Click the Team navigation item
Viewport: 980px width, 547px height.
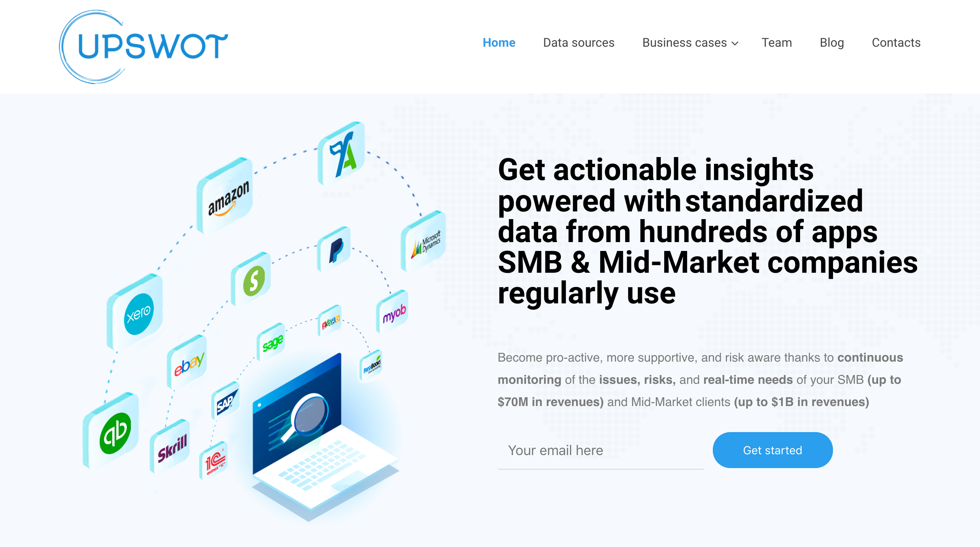(776, 42)
